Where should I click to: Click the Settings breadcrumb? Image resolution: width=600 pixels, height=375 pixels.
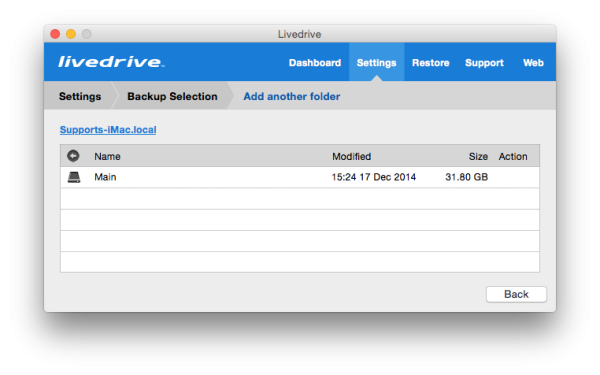click(x=80, y=96)
